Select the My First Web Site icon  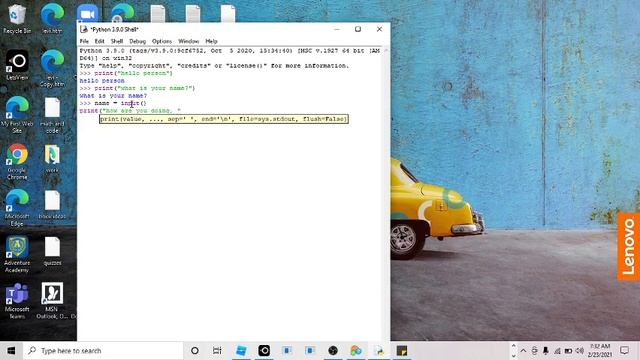click(17, 115)
